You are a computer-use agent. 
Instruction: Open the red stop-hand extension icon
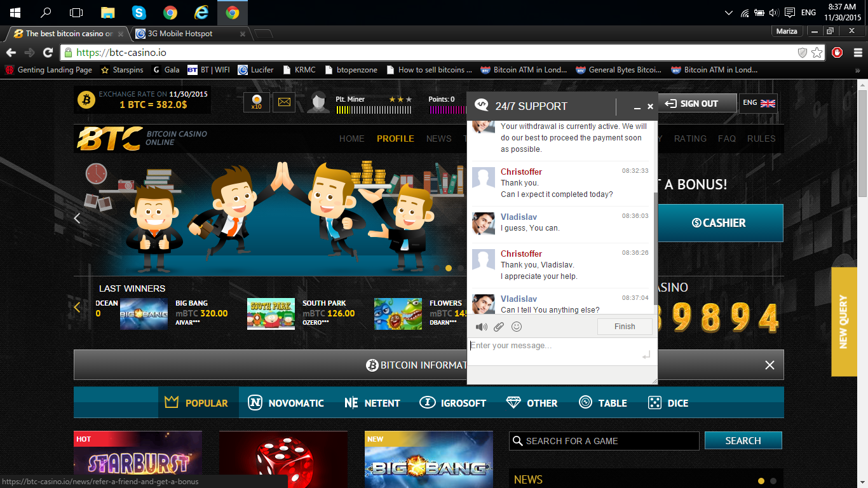[837, 52]
